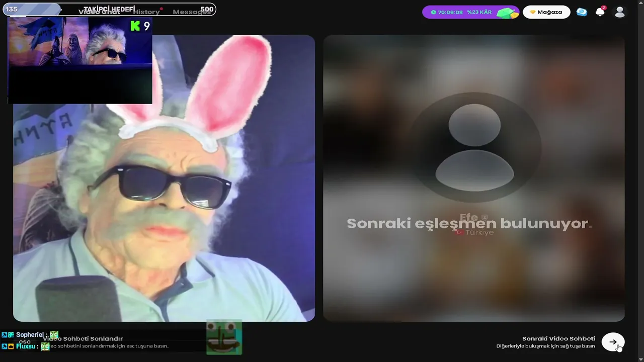Click the 'Diğerleriyle buluşmak için sağ tuşa basın' hint

click(545, 346)
